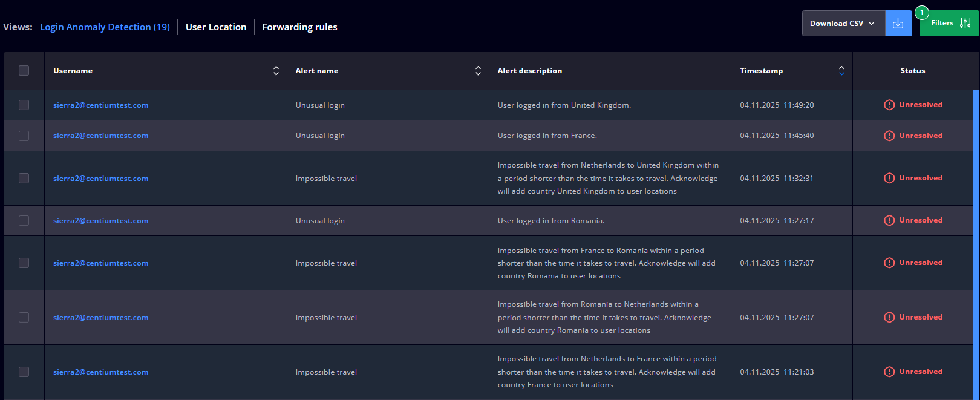Screen dimensions: 980x400
Task: Sort the table by Timestamp column arrows
Action: 841,71
